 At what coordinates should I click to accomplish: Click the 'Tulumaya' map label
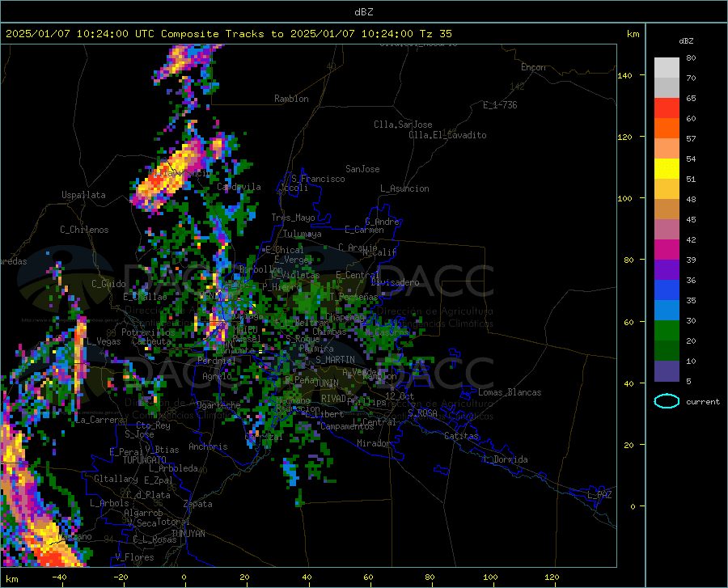point(303,234)
